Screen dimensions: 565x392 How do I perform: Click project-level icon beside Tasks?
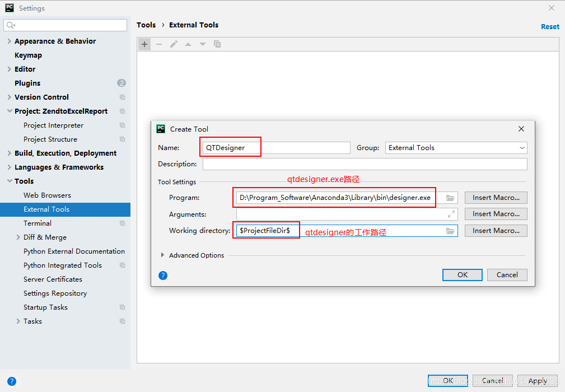tap(123, 321)
